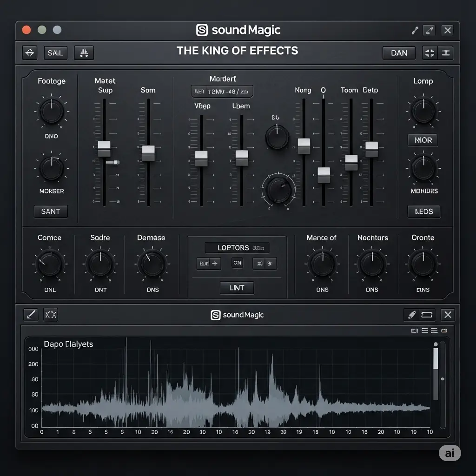Click the Demase knob
The image size is (476, 476).
click(152, 264)
